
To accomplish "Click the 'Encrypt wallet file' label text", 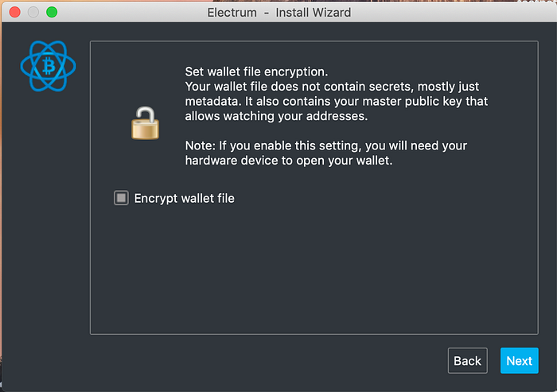I will 184,198.
